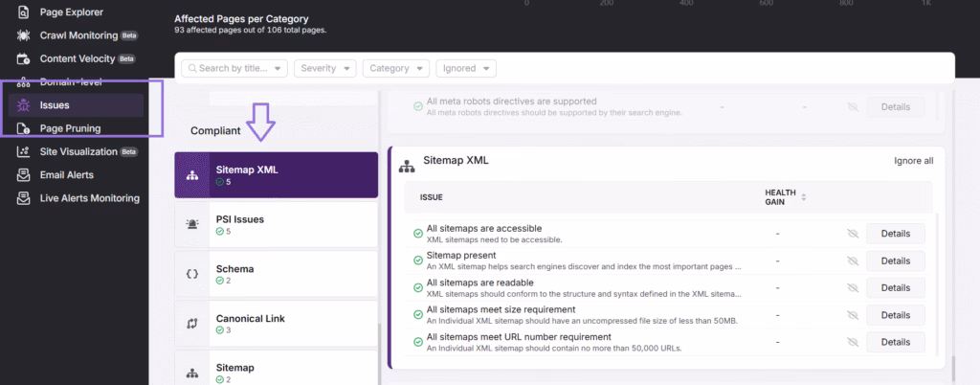Expand the Ignored filter dropdown
980x385 pixels.
(x=466, y=68)
